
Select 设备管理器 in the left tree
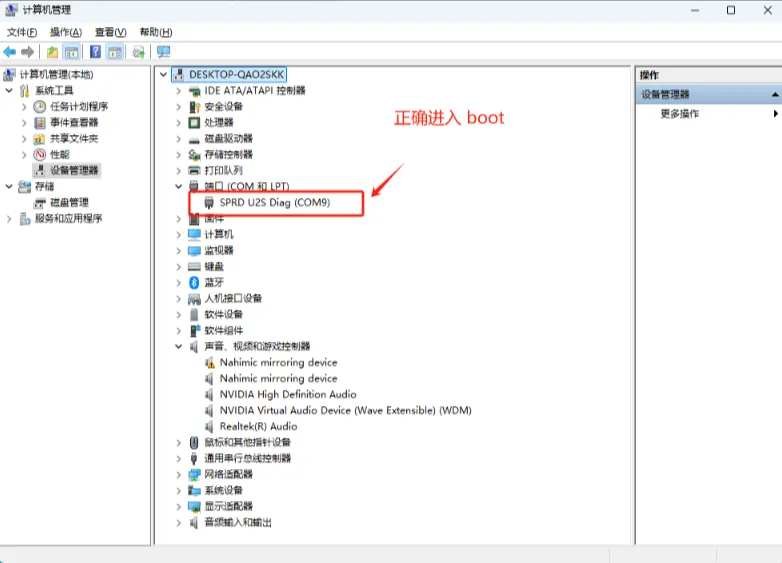point(74,171)
